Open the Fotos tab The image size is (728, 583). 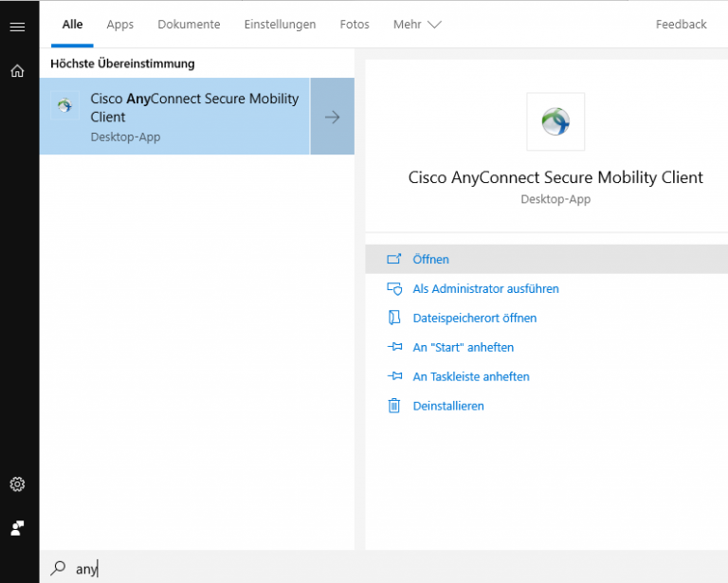pos(355,24)
